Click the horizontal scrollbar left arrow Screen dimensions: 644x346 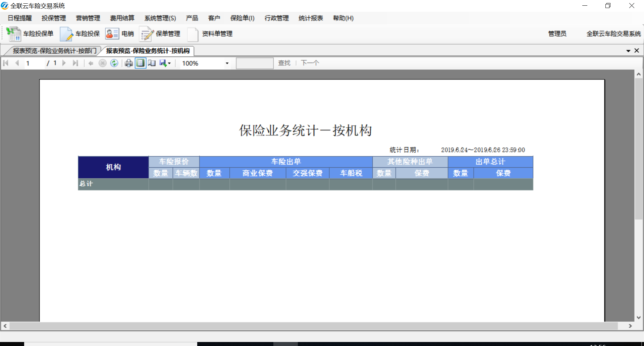[5, 326]
